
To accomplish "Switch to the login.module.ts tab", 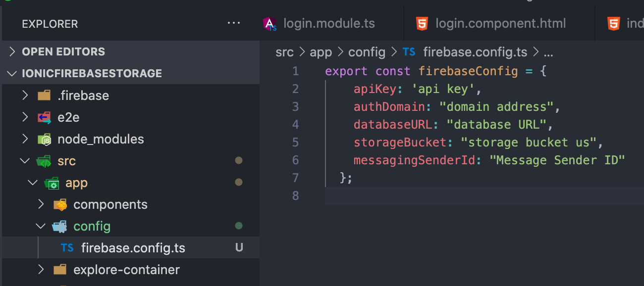I will (x=328, y=24).
